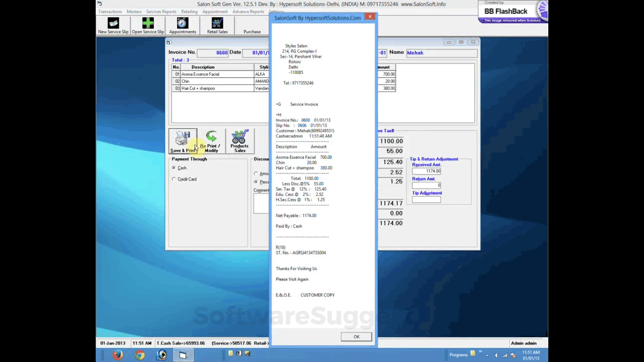This screenshot has height=362, width=644.
Task: Click the customer Name field showing Mehak
Action: (442, 53)
